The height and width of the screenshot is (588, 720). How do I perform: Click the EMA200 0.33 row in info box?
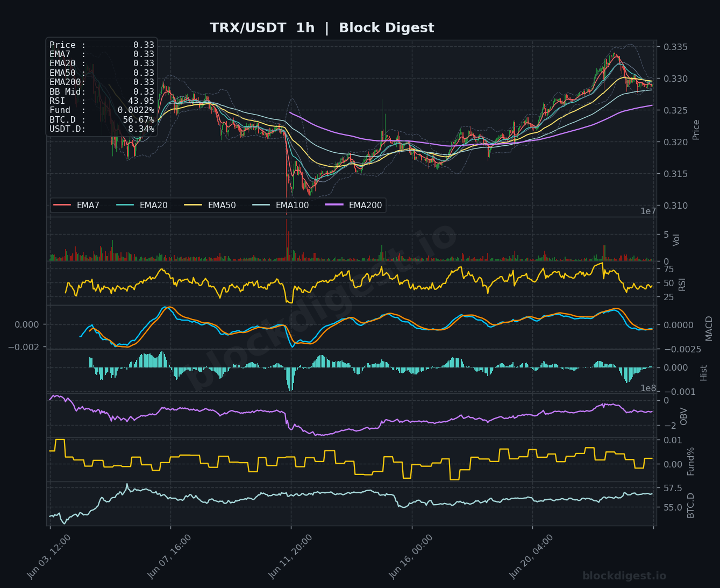click(102, 82)
